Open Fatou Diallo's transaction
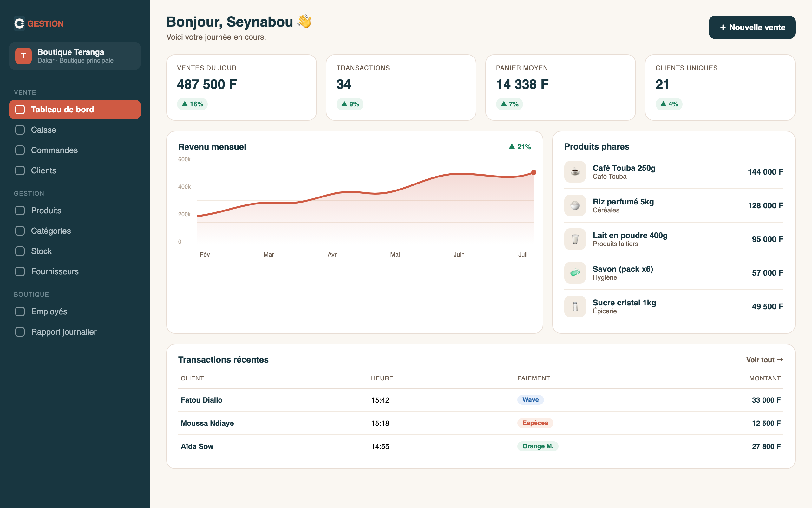 [481, 400]
